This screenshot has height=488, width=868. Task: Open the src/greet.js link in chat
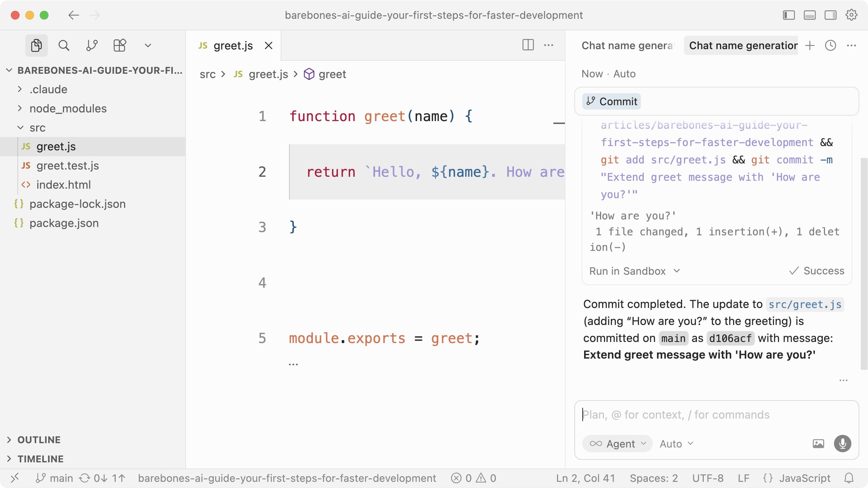pyautogui.click(x=805, y=304)
